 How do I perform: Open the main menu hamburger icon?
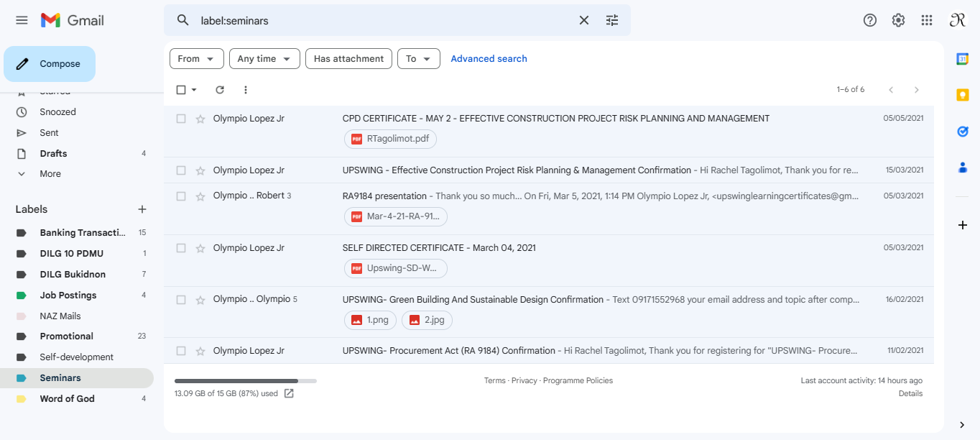[22, 20]
